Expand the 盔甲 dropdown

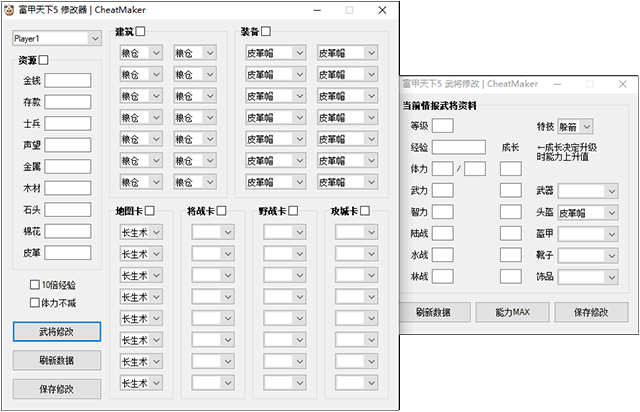pyautogui.click(x=588, y=234)
